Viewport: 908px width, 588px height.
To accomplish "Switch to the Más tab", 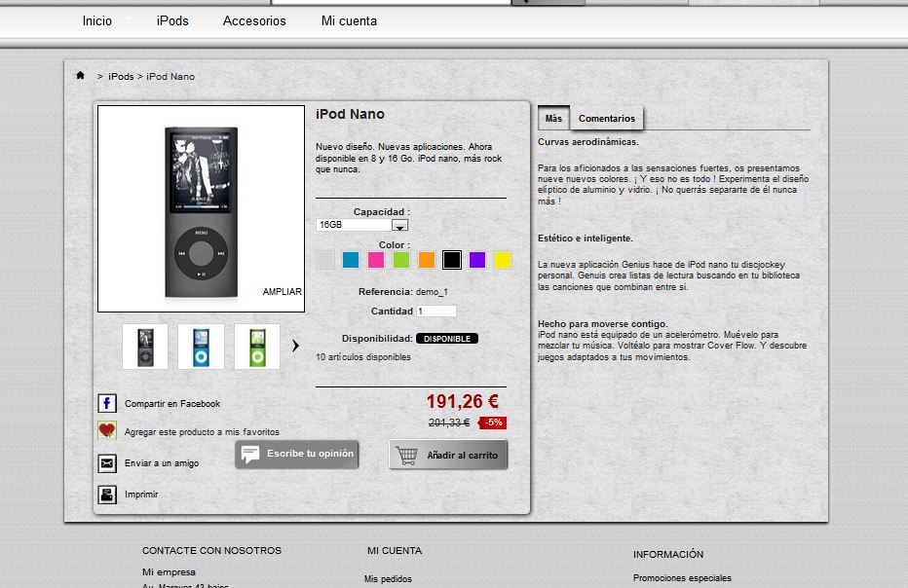I will coord(553,118).
